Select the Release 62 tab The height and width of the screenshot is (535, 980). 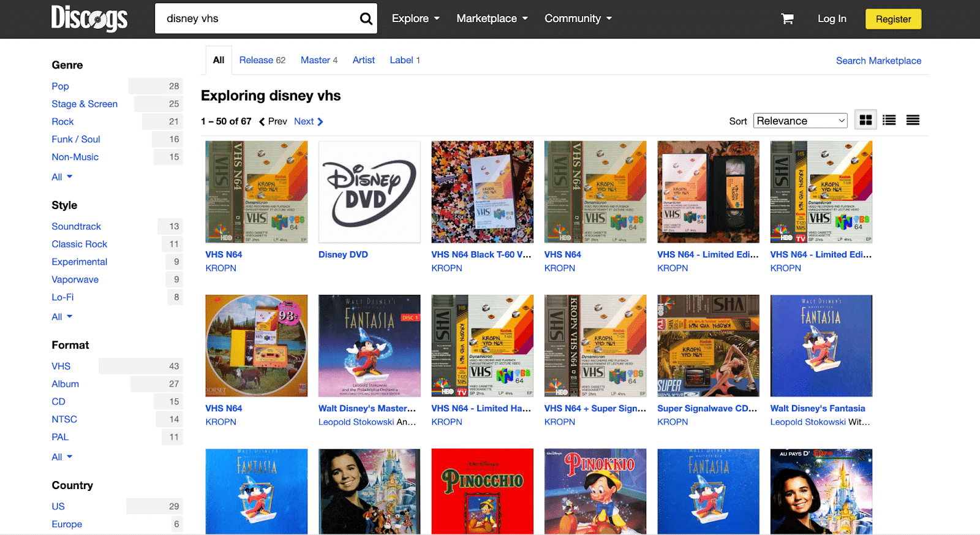[262, 60]
